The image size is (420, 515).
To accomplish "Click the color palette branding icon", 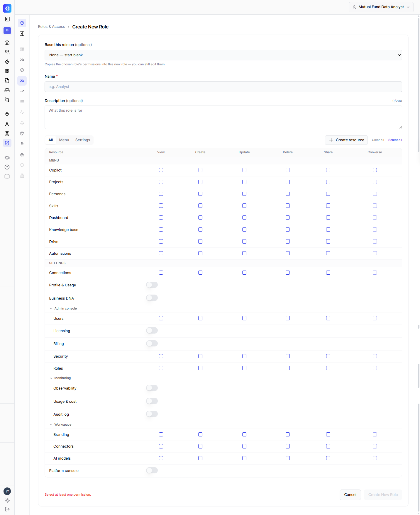I will (22, 133).
